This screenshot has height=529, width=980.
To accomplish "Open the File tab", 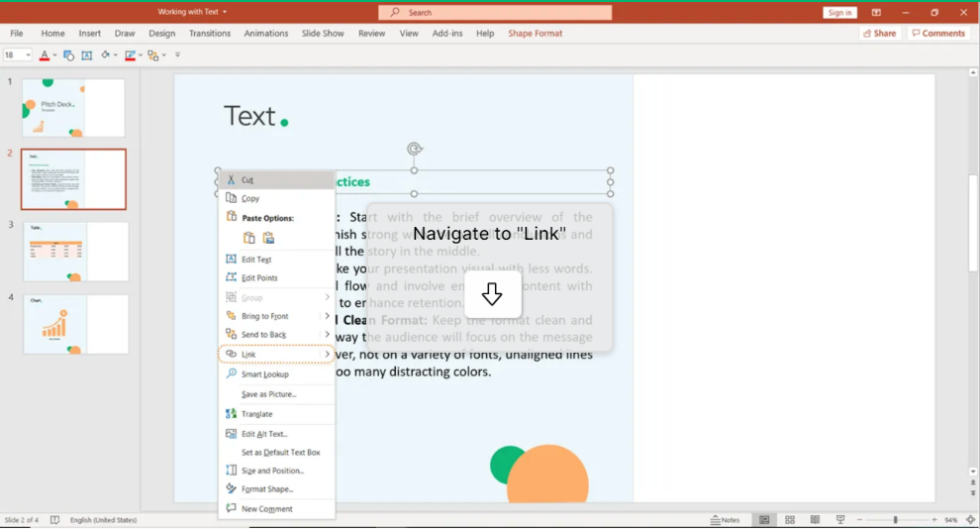I will point(17,33).
